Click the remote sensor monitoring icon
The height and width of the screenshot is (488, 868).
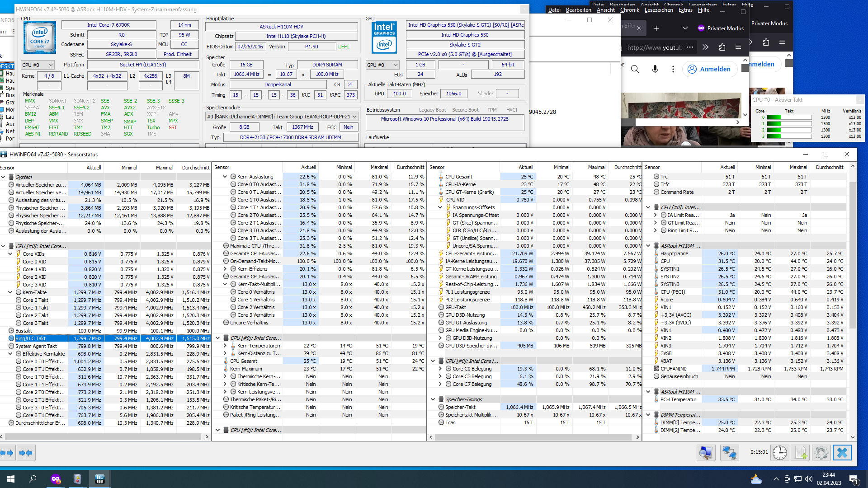point(729,452)
